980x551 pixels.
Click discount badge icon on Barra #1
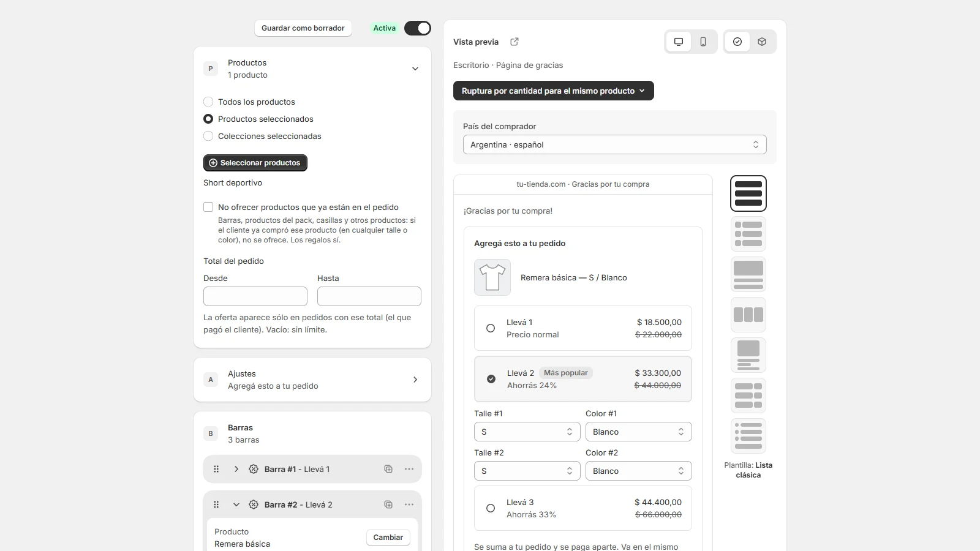point(254,469)
